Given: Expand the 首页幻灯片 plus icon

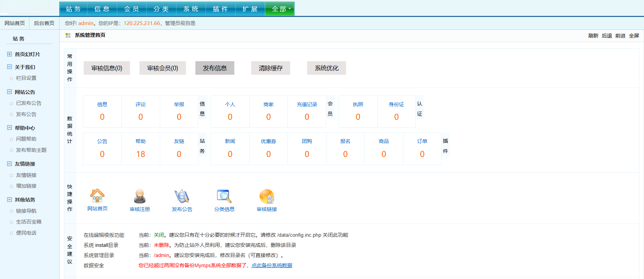Looking at the screenshot, I should (9, 54).
